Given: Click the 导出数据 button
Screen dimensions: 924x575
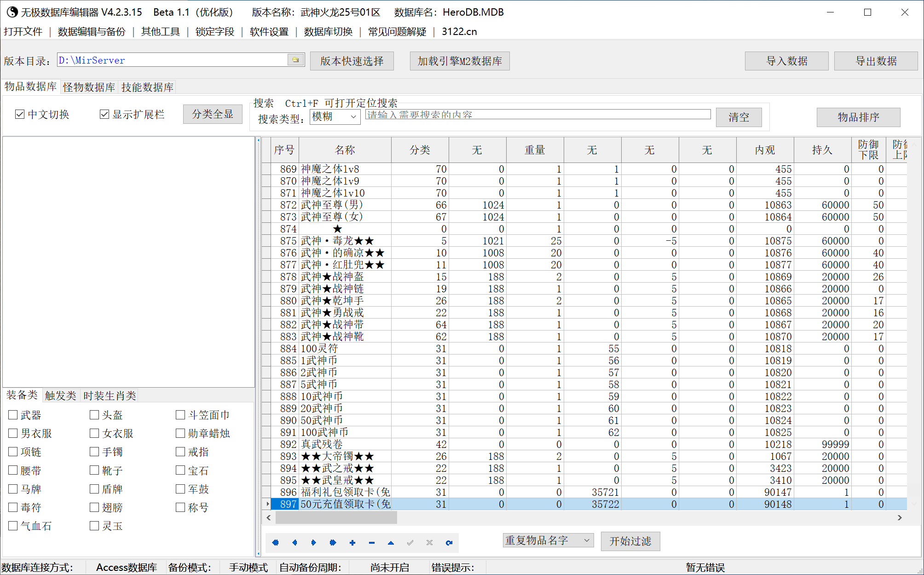Looking at the screenshot, I should click(x=876, y=61).
